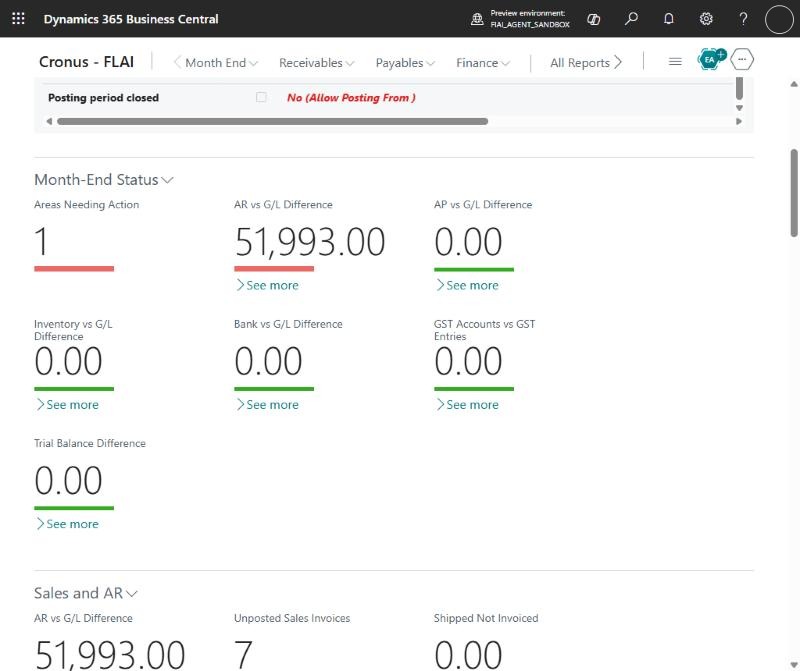Click the list's scroll down arrow
Image resolution: width=800 pixels, height=671 pixels.
(x=739, y=108)
